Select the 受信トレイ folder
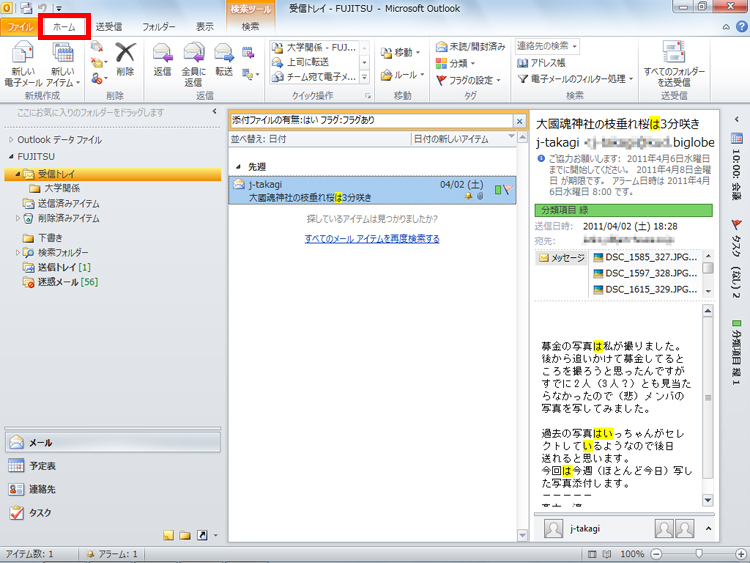This screenshot has width=750, height=563. coord(112,174)
